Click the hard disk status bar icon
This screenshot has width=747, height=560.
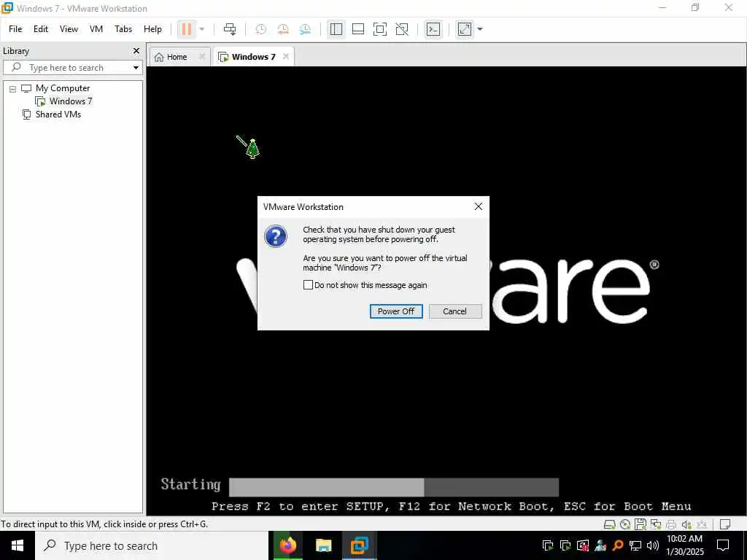click(x=609, y=524)
